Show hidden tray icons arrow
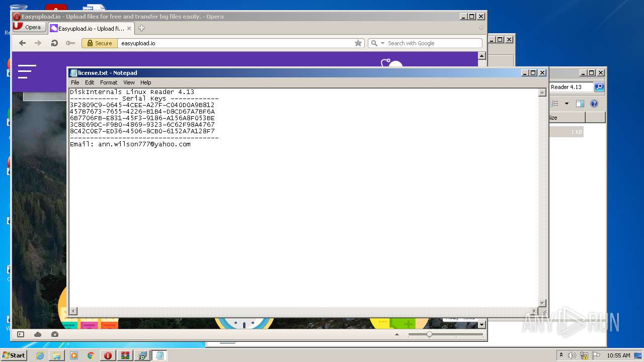The height and width of the screenshot is (362, 644). click(x=561, y=355)
